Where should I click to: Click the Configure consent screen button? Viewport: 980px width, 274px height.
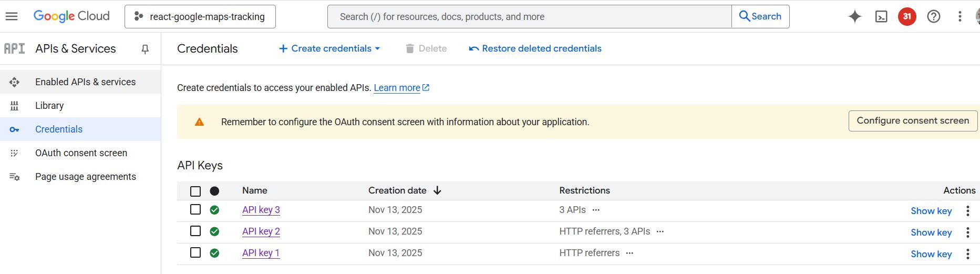tap(913, 121)
